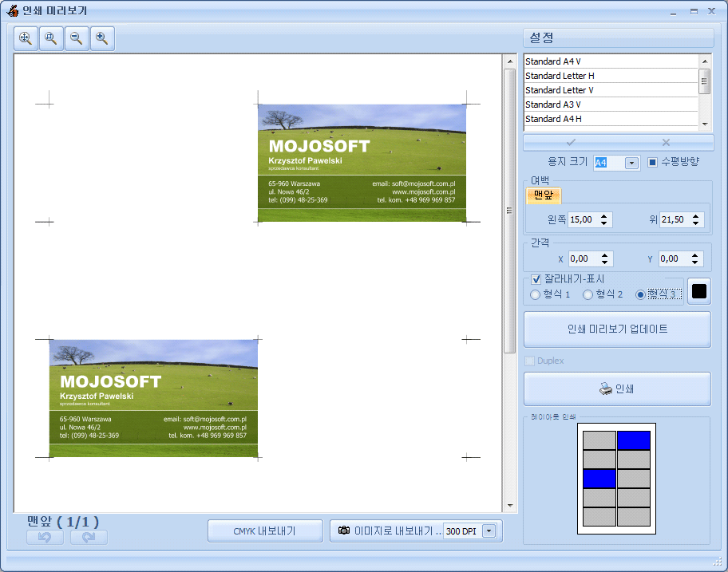
Task: Select Standard A3 V in the list
Action: click(x=611, y=105)
